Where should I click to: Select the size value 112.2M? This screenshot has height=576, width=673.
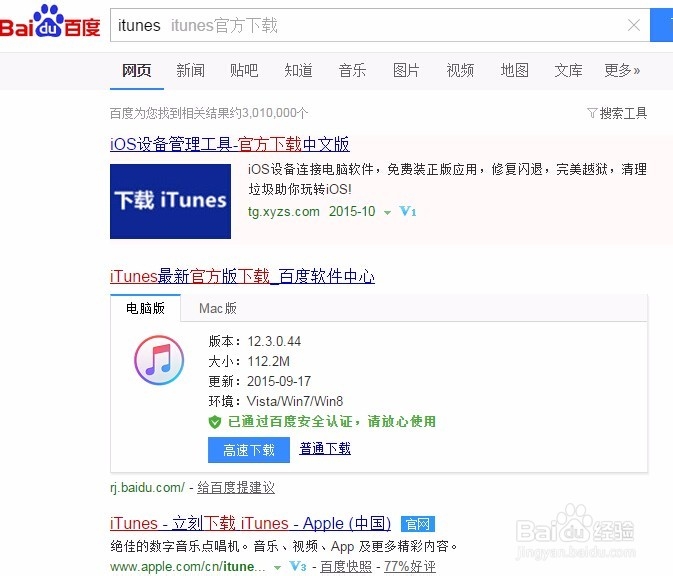[x=268, y=361]
